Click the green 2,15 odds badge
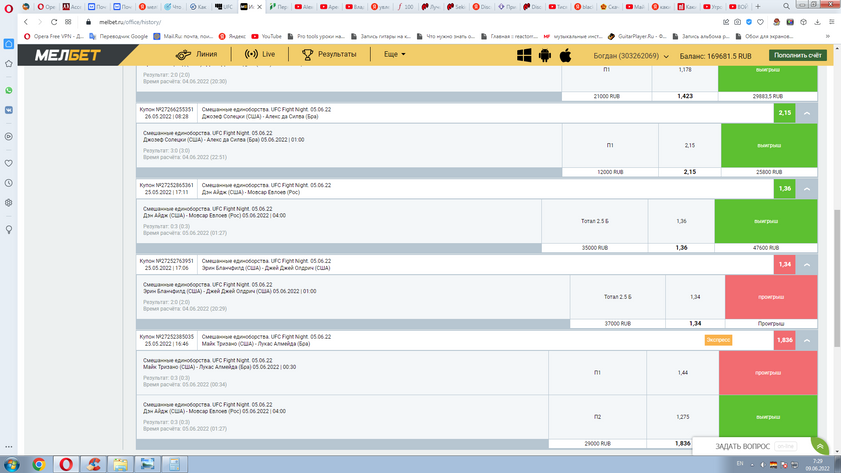Screen dimensions: 841x473 click(x=785, y=113)
